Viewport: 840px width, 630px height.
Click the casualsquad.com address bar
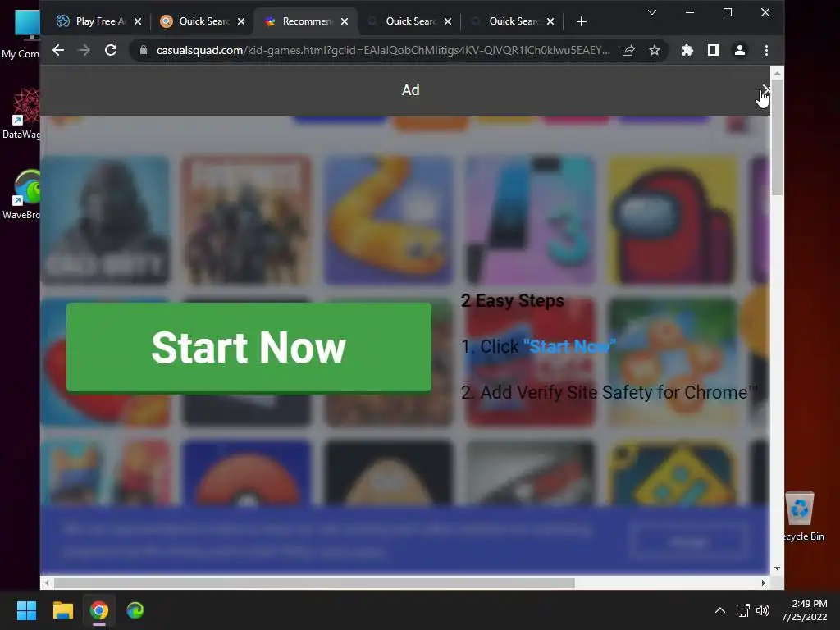[382, 50]
